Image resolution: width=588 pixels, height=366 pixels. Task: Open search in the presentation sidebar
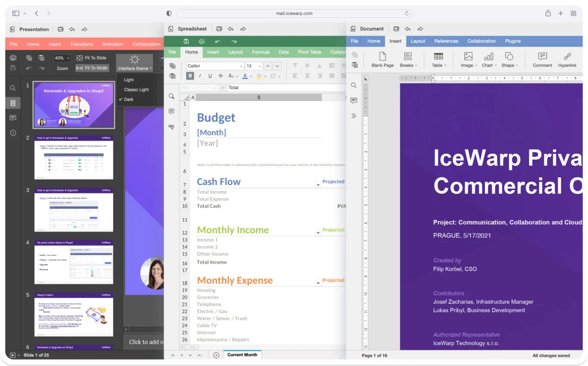[13, 88]
